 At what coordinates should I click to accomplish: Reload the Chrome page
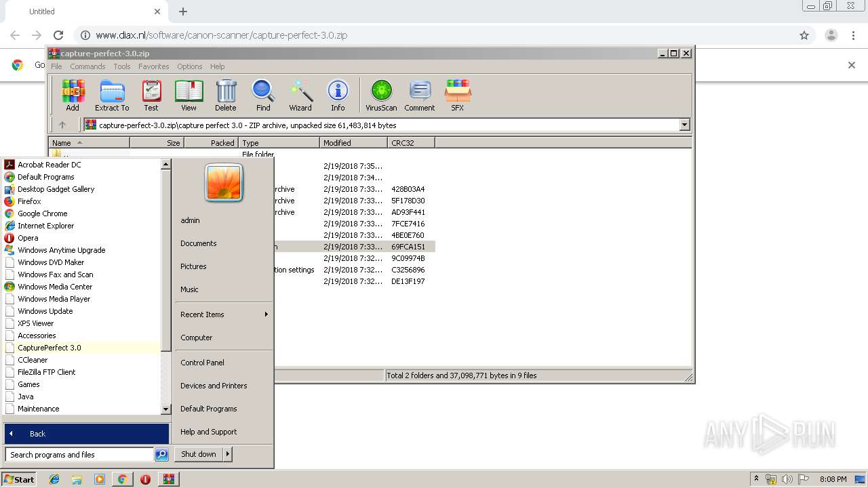click(x=58, y=35)
